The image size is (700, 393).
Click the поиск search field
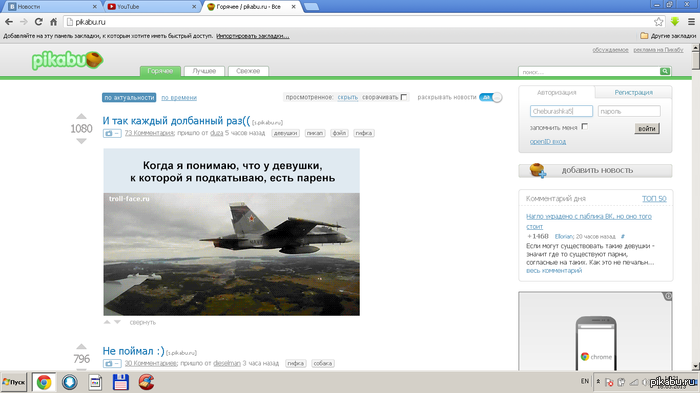[x=589, y=71]
